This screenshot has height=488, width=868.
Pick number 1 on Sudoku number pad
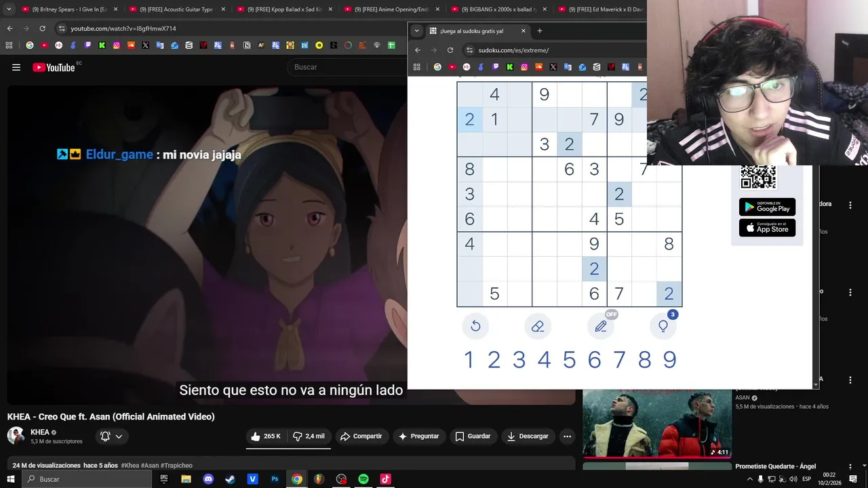[469, 360]
